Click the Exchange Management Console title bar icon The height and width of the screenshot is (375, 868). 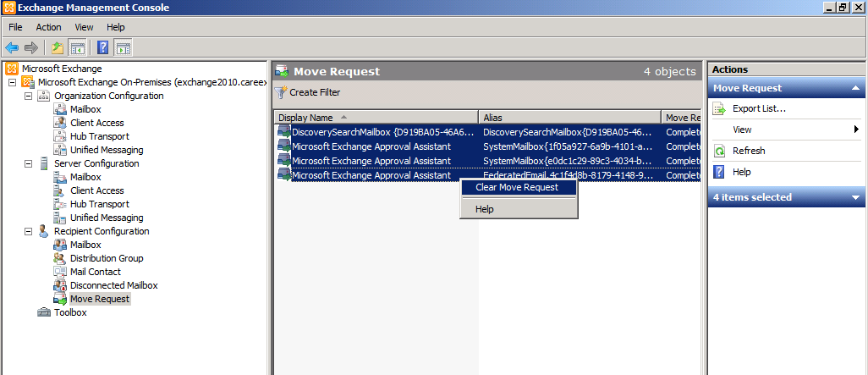pos(9,8)
